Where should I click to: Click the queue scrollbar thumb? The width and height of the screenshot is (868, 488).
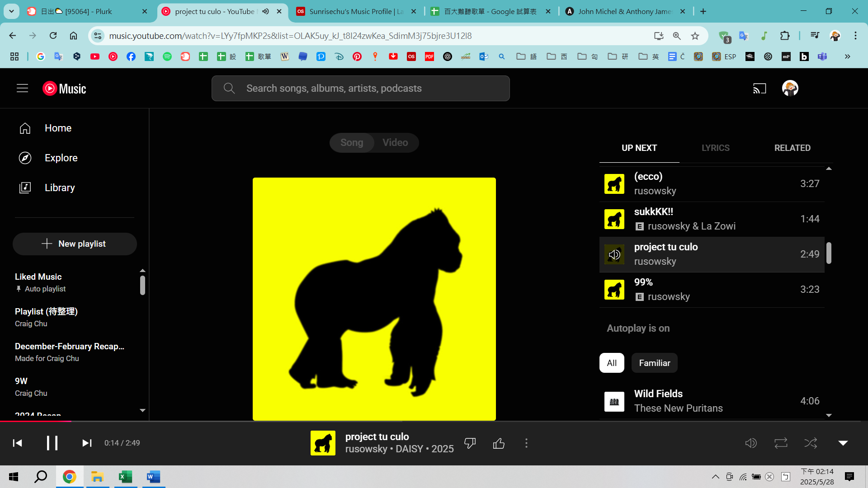pyautogui.click(x=829, y=253)
